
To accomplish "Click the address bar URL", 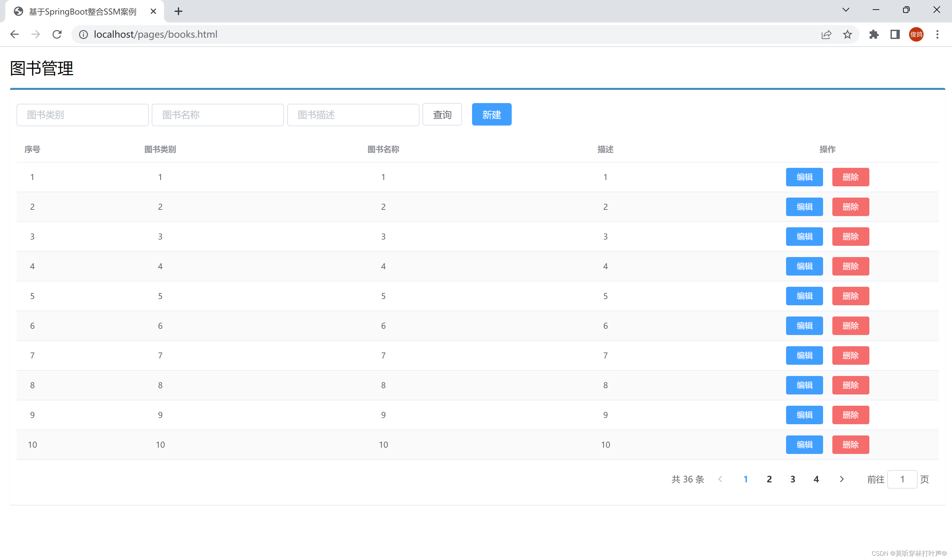I will [155, 34].
